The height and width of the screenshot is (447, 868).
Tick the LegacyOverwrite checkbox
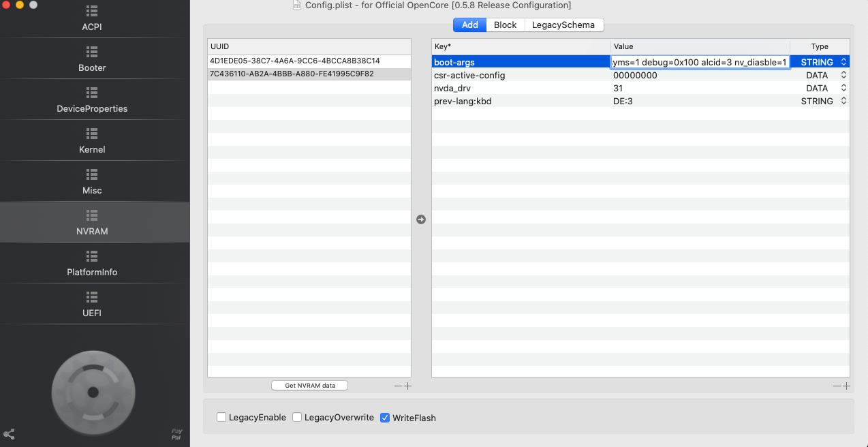[297, 417]
